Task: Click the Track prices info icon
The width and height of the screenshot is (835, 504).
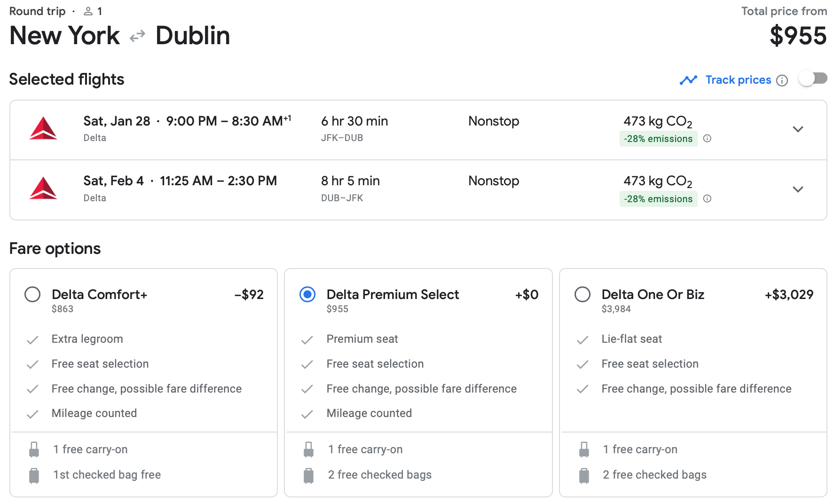Action: point(782,80)
